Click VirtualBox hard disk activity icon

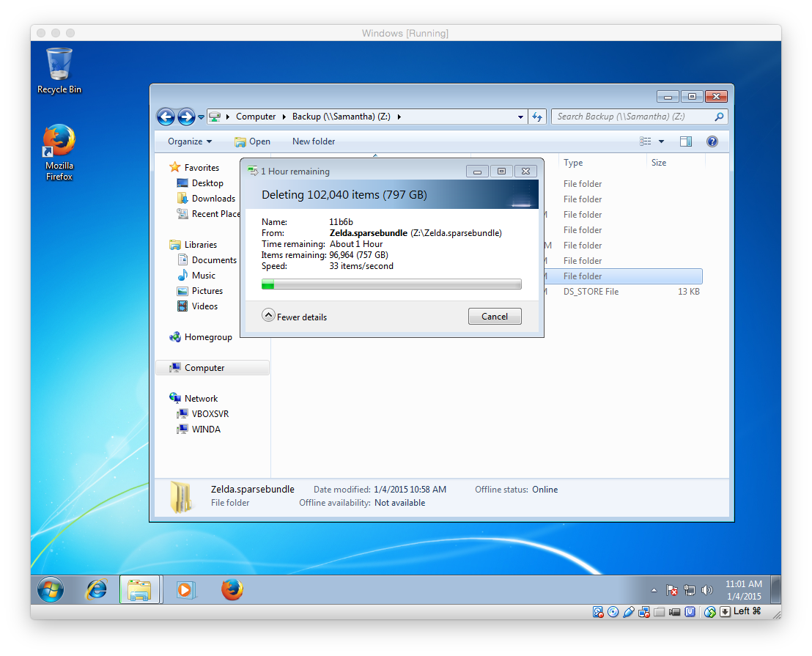(x=598, y=612)
